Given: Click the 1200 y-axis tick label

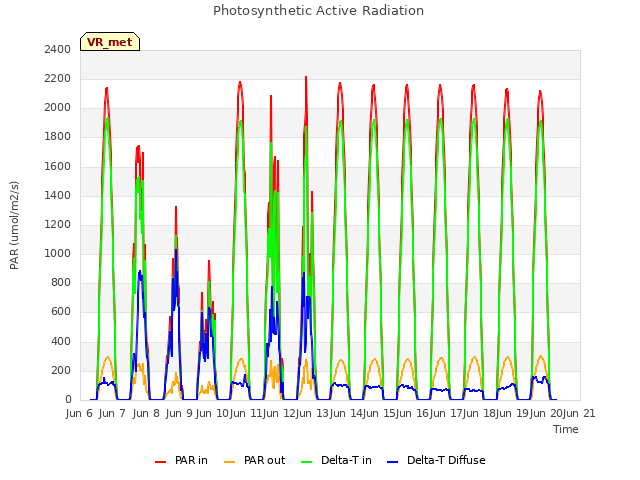Looking at the screenshot, I should coord(58,224).
